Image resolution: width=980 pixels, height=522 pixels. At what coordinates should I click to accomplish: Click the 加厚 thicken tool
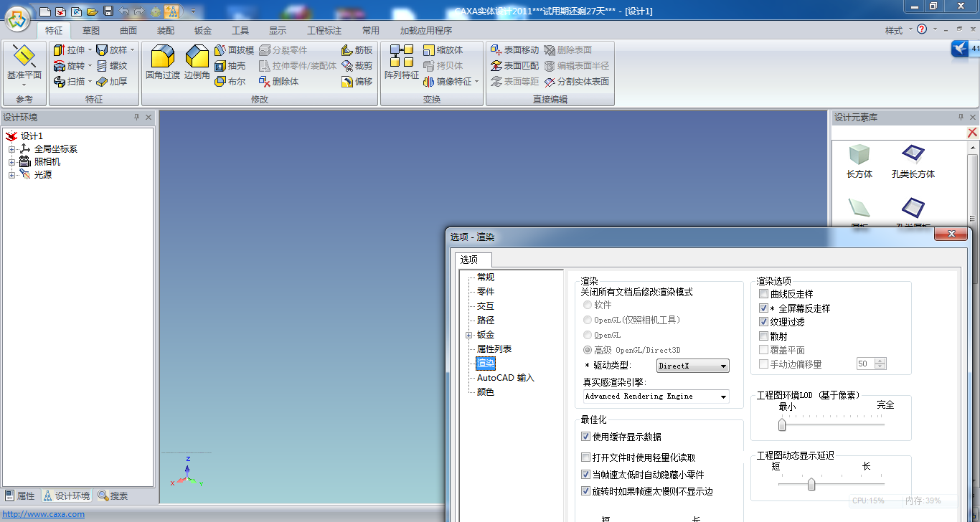[112, 82]
